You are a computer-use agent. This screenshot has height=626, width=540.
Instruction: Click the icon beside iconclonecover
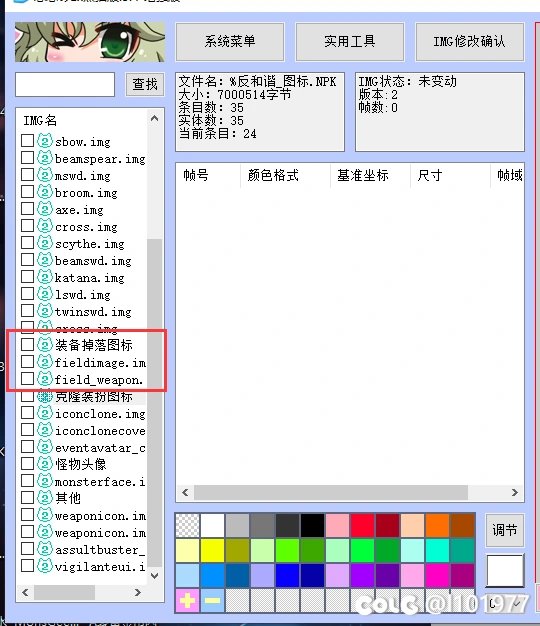point(45,430)
